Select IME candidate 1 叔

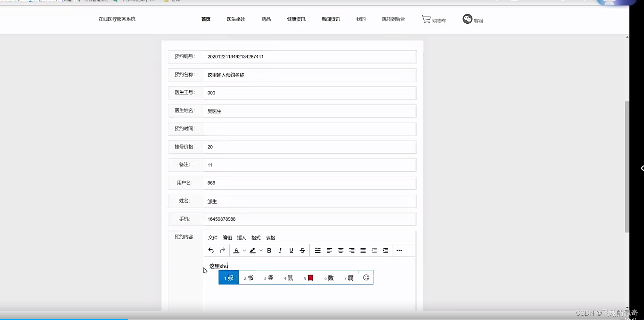[x=229, y=278]
